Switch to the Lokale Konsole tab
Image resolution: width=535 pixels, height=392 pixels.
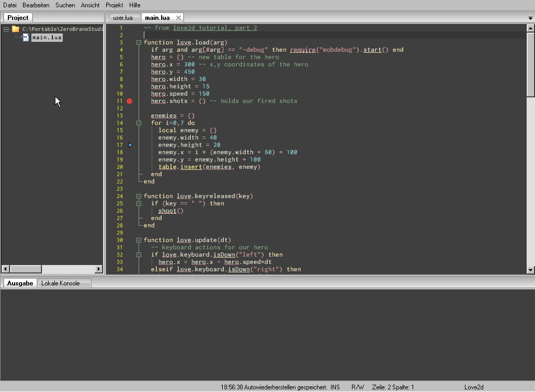coord(61,283)
